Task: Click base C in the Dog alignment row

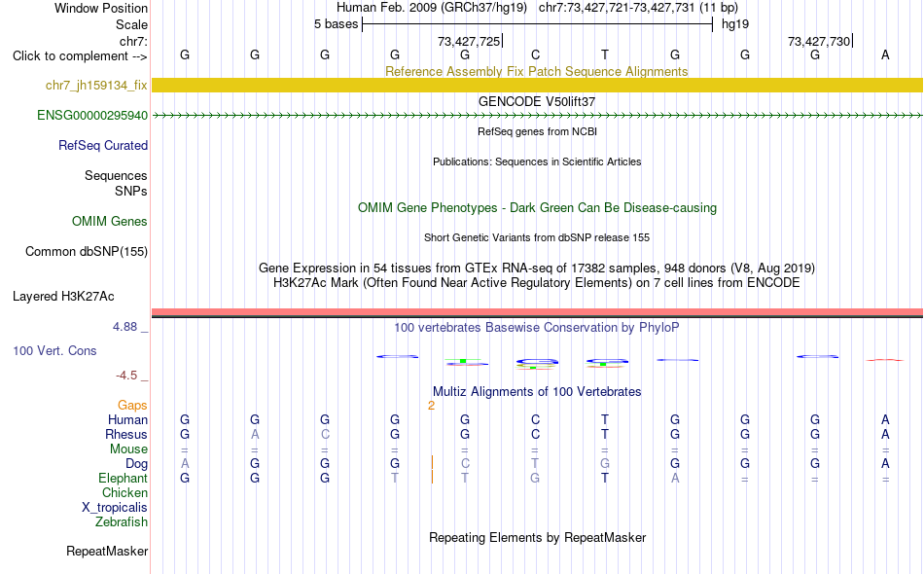Action: pos(465,464)
